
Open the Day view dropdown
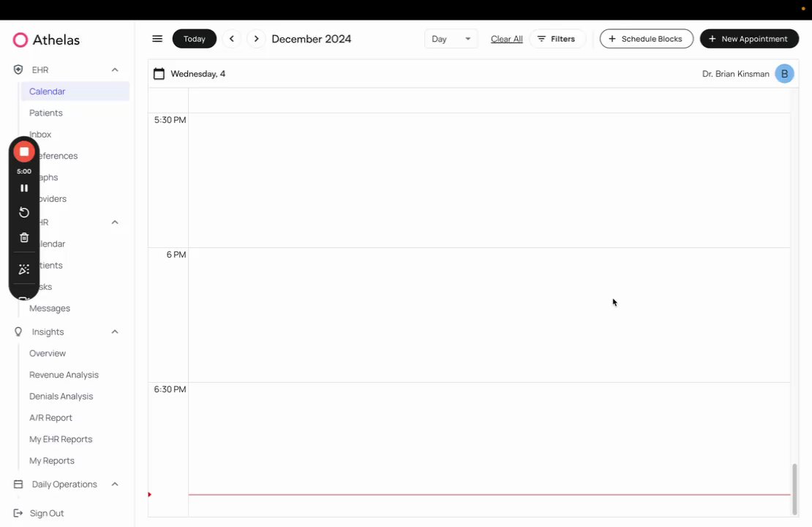tap(451, 39)
